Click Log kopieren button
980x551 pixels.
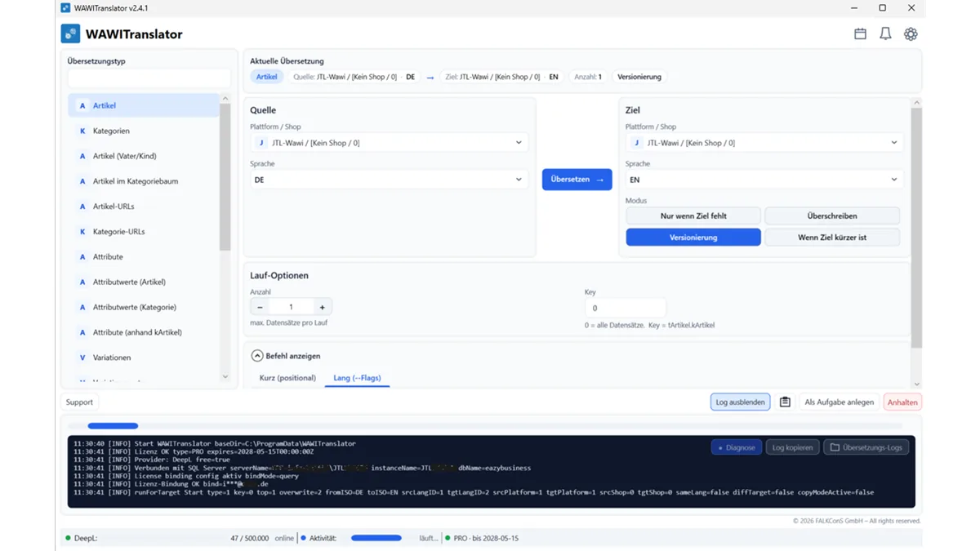point(792,447)
